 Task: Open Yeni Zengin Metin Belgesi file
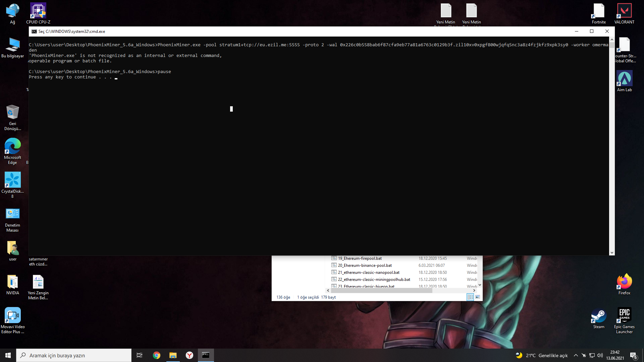pos(38,287)
